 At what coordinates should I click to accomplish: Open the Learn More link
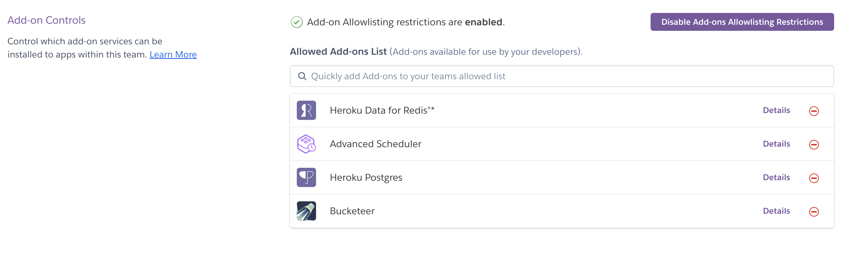pyautogui.click(x=173, y=54)
